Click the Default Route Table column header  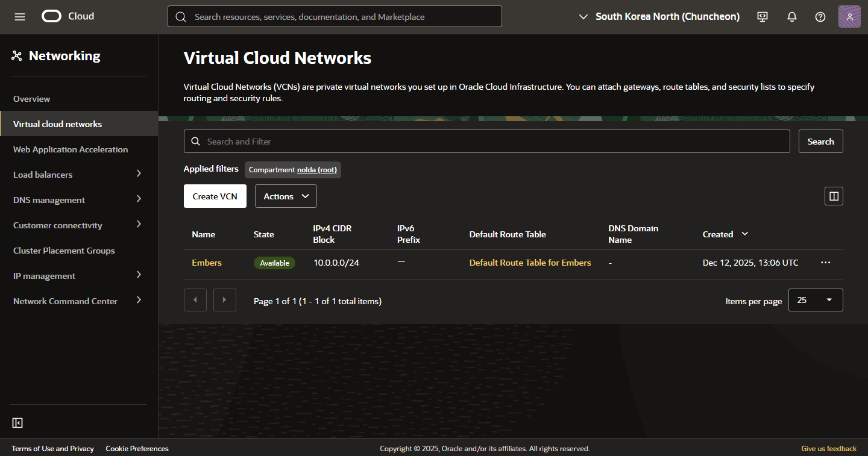click(508, 234)
